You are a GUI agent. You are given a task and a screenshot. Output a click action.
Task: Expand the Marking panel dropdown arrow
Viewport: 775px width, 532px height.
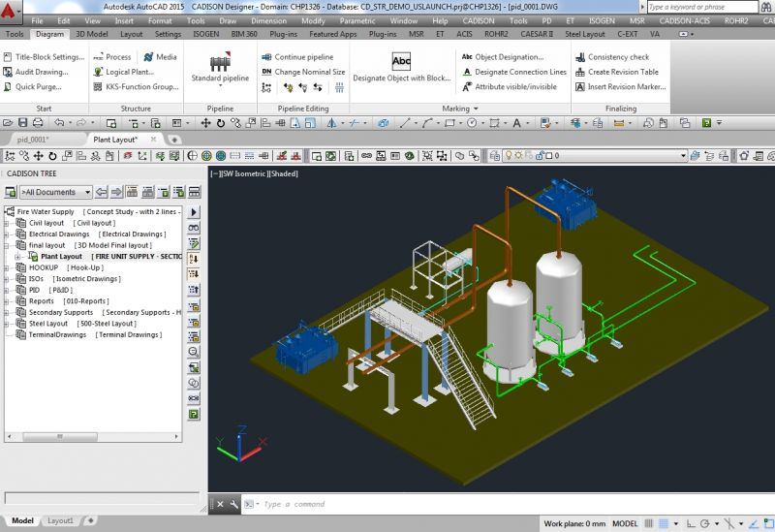(476, 109)
